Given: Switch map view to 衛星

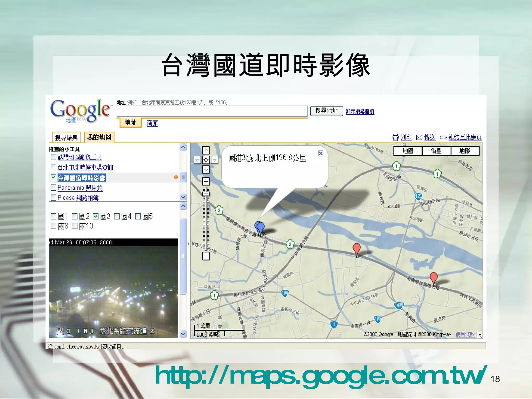Looking at the screenshot, I should point(436,151).
